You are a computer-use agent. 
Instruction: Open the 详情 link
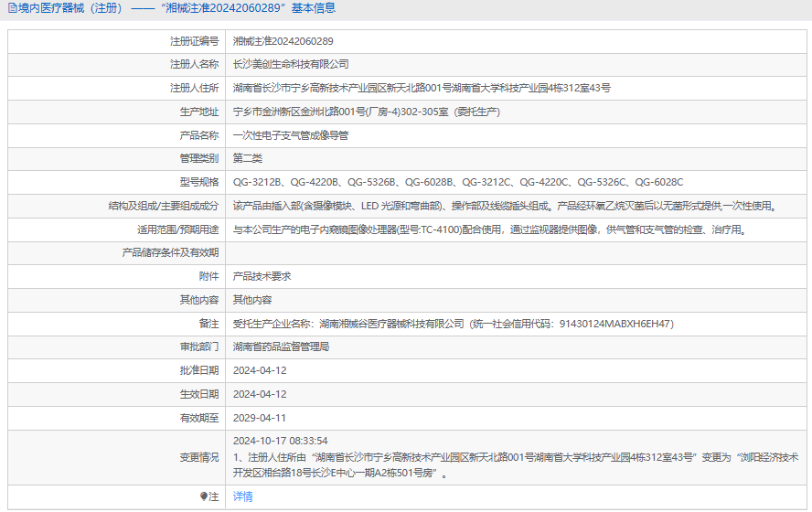pyautogui.click(x=243, y=497)
